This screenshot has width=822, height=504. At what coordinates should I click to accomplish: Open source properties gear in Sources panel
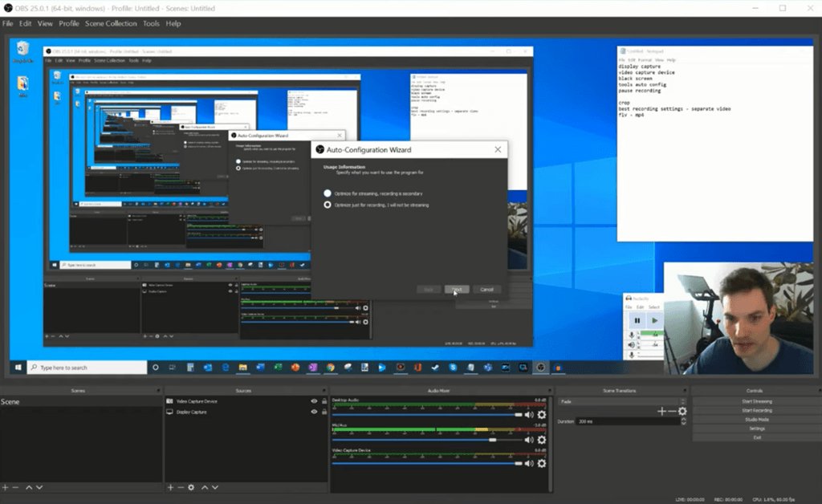[191, 487]
